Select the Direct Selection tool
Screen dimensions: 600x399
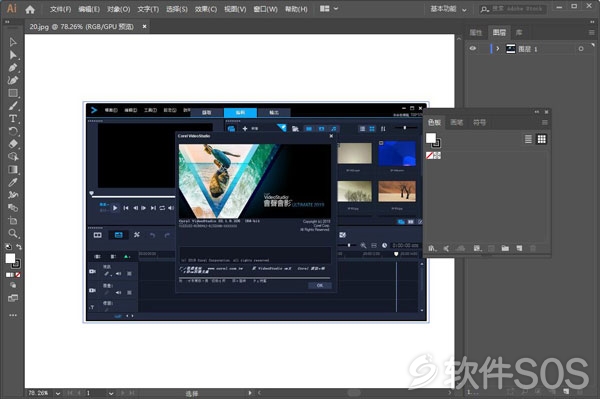point(13,55)
